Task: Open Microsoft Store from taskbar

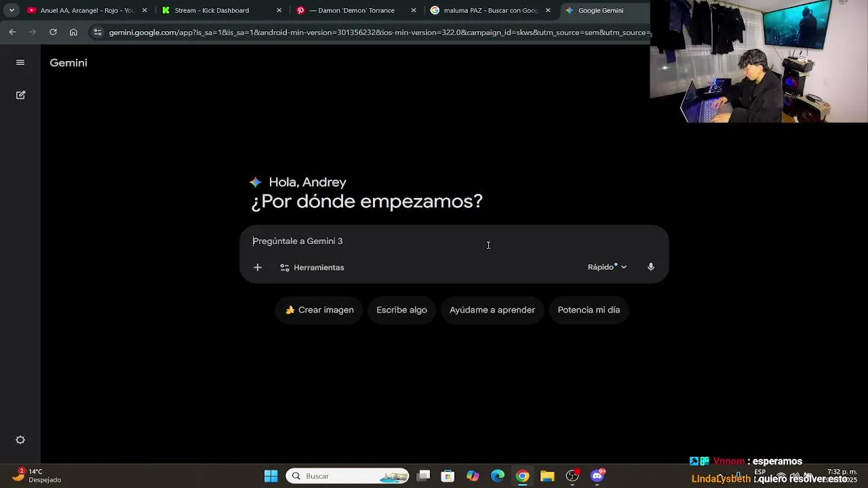Action: coord(448,476)
